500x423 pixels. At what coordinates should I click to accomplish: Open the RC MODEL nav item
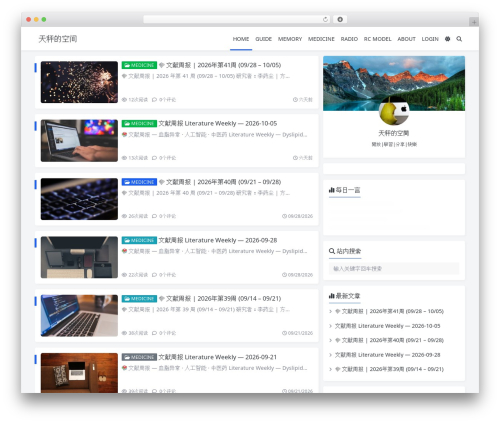click(x=377, y=39)
